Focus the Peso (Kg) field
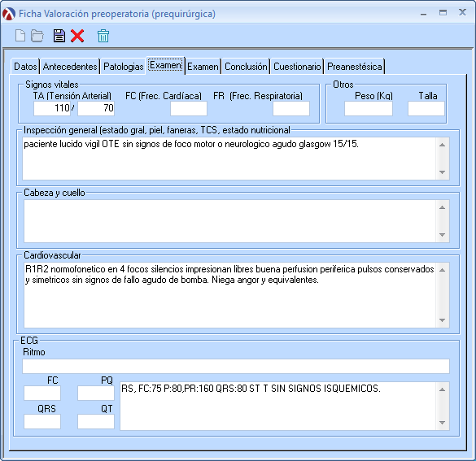Viewport: 476px width, 461px height. (369, 109)
